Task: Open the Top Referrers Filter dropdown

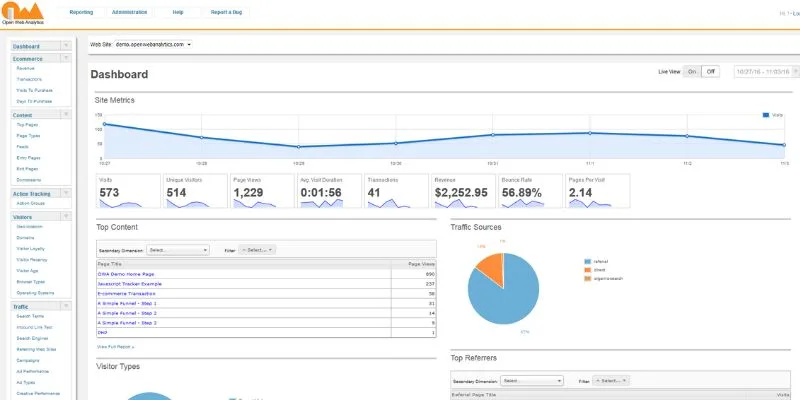Action: (x=611, y=381)
